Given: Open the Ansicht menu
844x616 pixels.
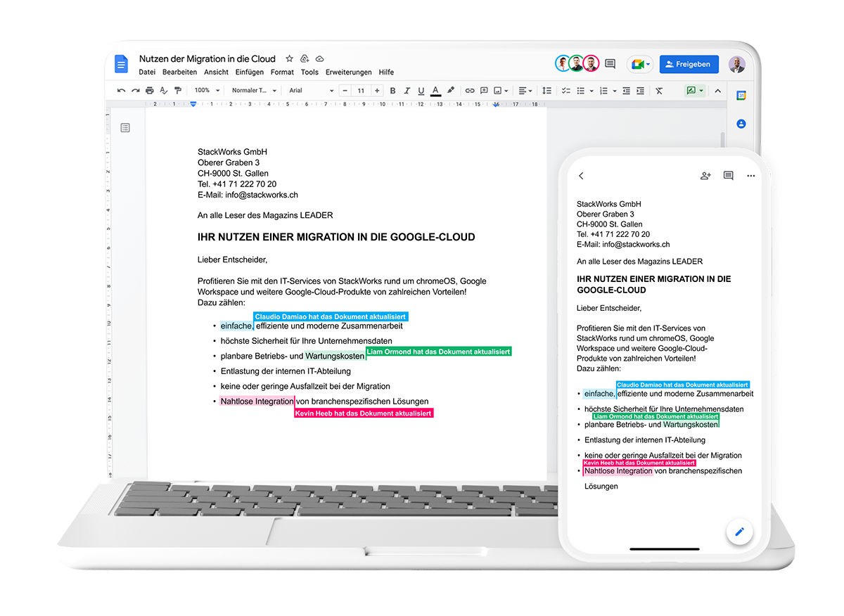Looking at the screenshot, I should [216, 72].
